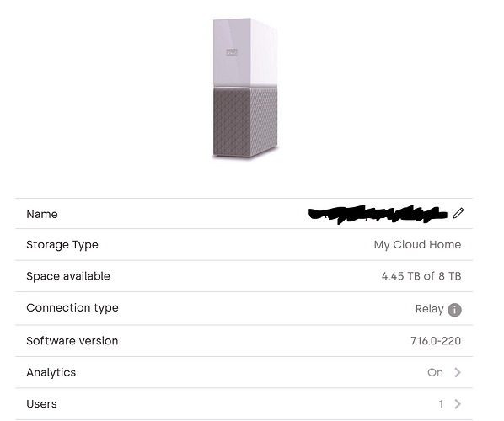Click the My Cloud Home value text
504x421 pixels.
417,245
